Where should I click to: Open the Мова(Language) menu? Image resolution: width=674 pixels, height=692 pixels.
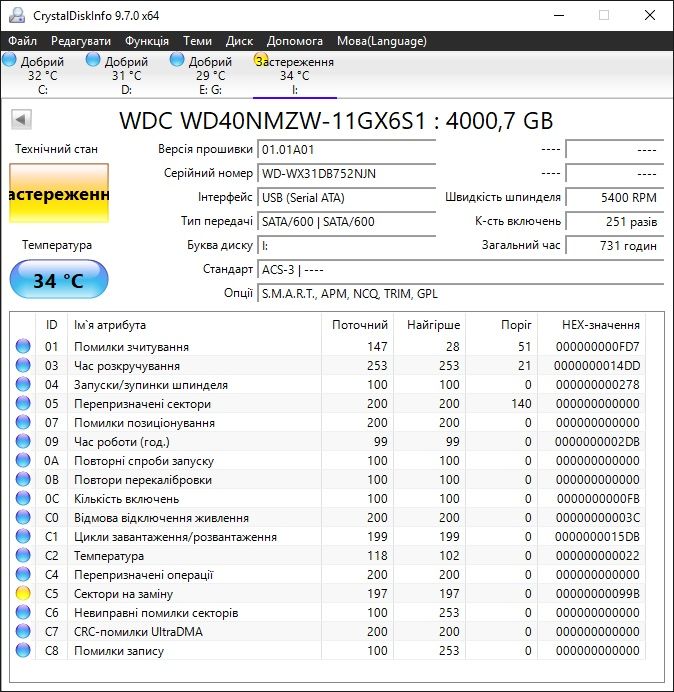[x=382, y=41]
